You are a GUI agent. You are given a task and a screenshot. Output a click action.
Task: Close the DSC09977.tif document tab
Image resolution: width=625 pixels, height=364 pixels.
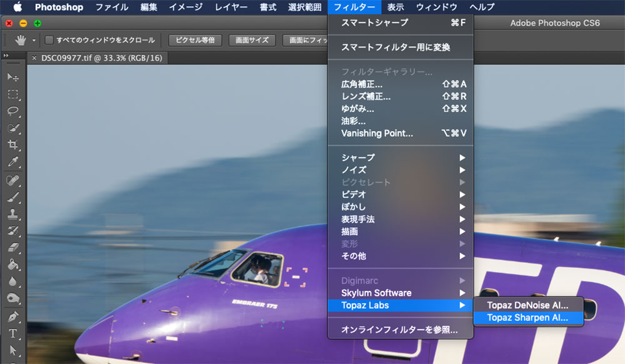click(x=35, y=58)
